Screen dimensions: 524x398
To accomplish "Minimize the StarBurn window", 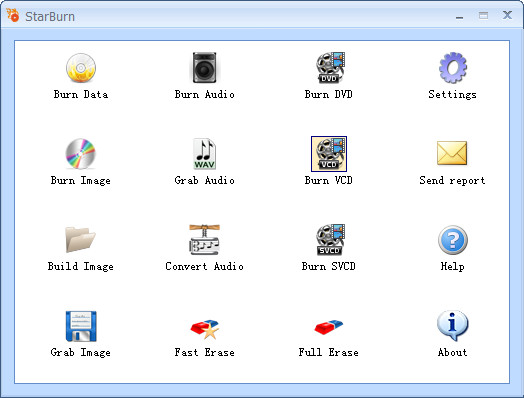I will click(460, 16).
